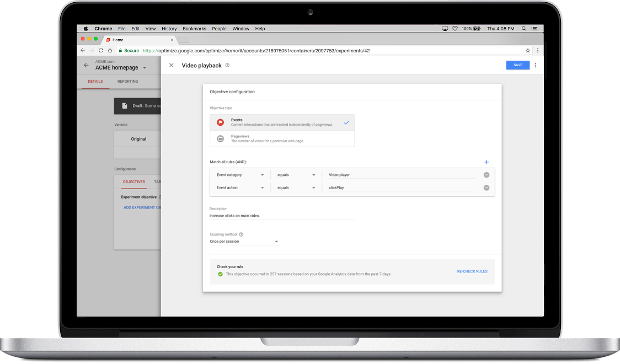
Task: Open the Event action dropdown
Action: tap(240, 188)
